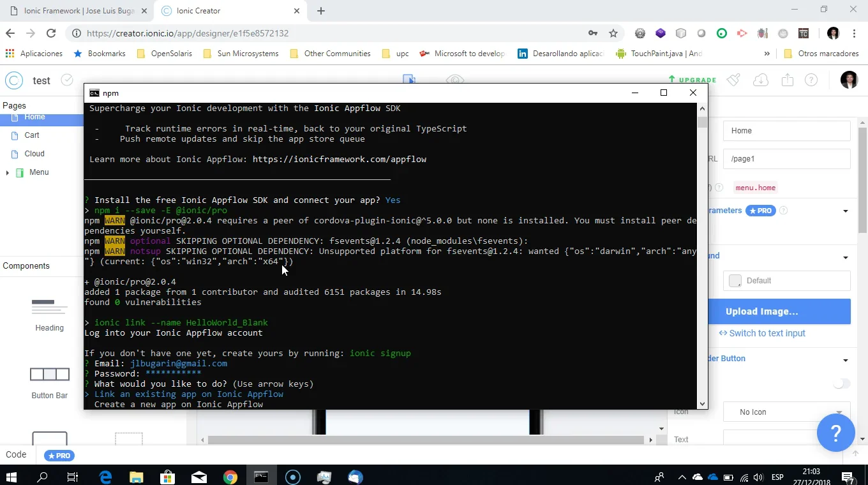This screenshot has height=485, width=868.
Task: Go back with the browser back arrow
Action: tap(10, 33)
